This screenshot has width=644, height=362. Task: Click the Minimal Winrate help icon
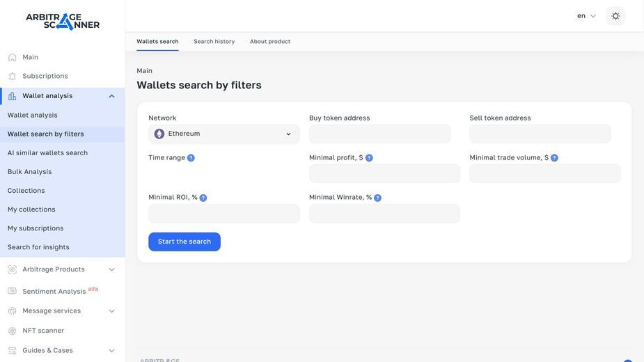[x=378, y=198]
